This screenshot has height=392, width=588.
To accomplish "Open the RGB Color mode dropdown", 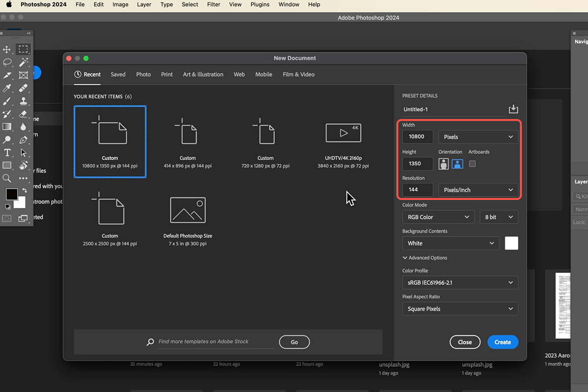I will (438, 217).
